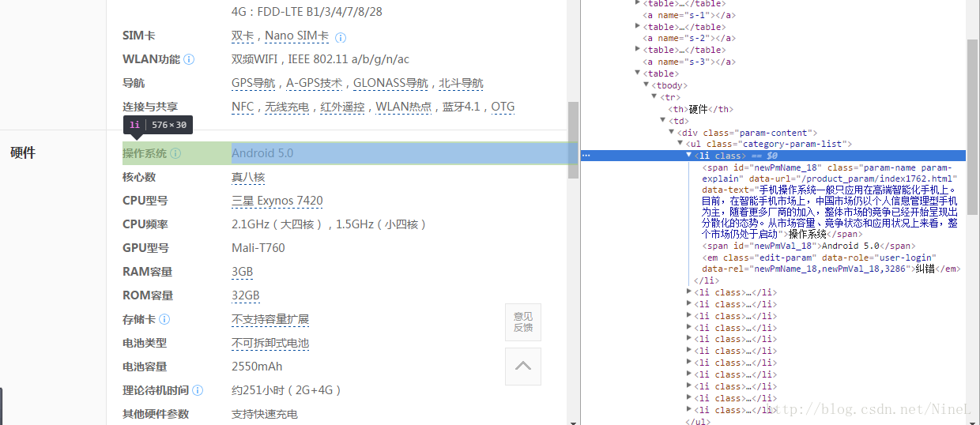
Task: Collapse the tr node
Action: click(654, 97)
